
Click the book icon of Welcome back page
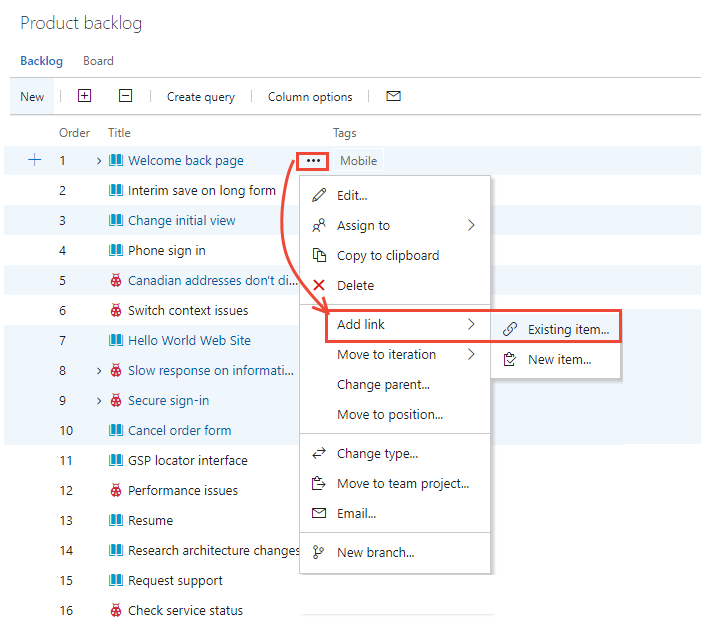tap(116, 160)
